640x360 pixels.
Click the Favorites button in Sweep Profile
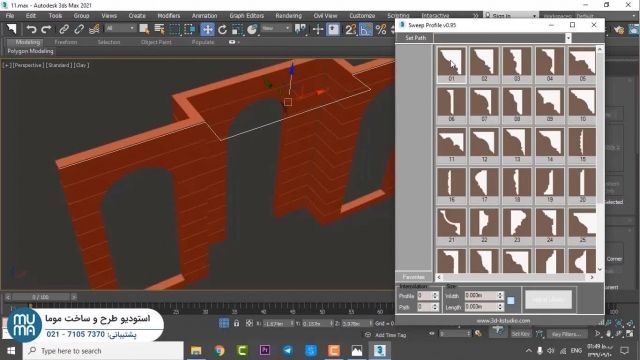point(413,277)
